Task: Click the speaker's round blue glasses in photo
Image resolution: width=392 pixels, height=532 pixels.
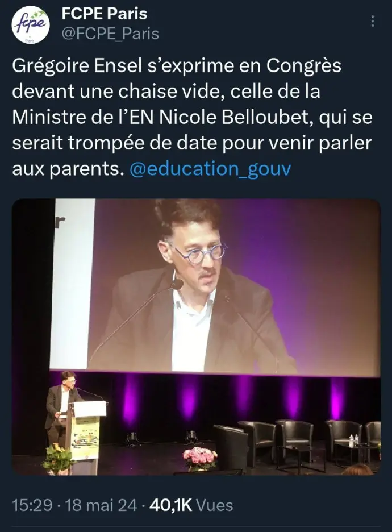Action: (x=200, y=252)
